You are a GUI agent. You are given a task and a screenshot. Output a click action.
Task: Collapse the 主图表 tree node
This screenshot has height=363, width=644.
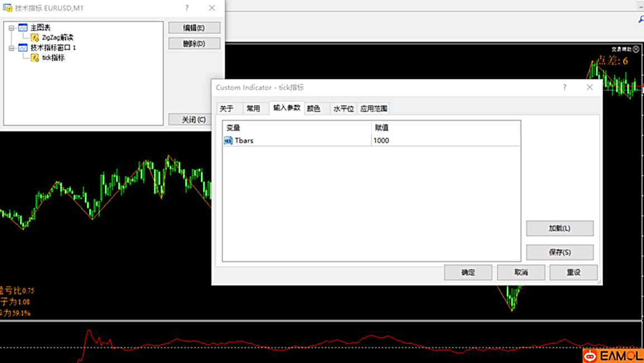pyautogui.click(x=11, y=28)
